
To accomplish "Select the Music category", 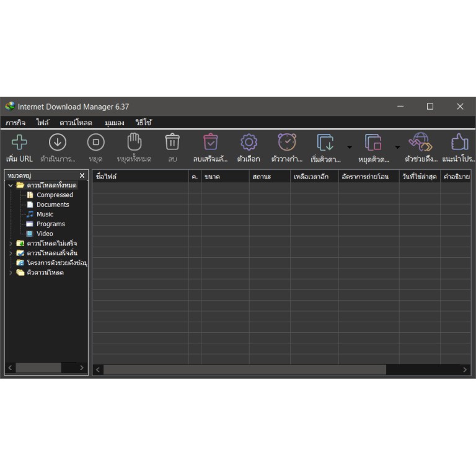I will (45, 214).
